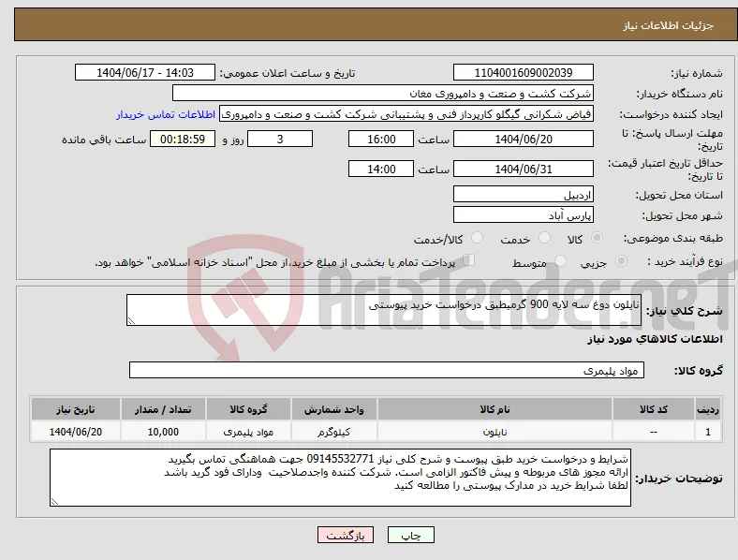Click the buyer name field شرکت کشت و صنعت

point(383,93)
